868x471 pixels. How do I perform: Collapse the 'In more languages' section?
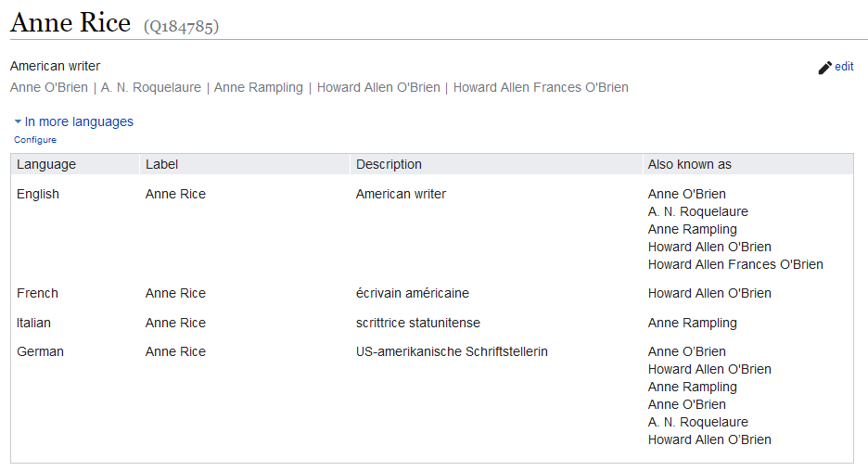click(x=73, y=121)
